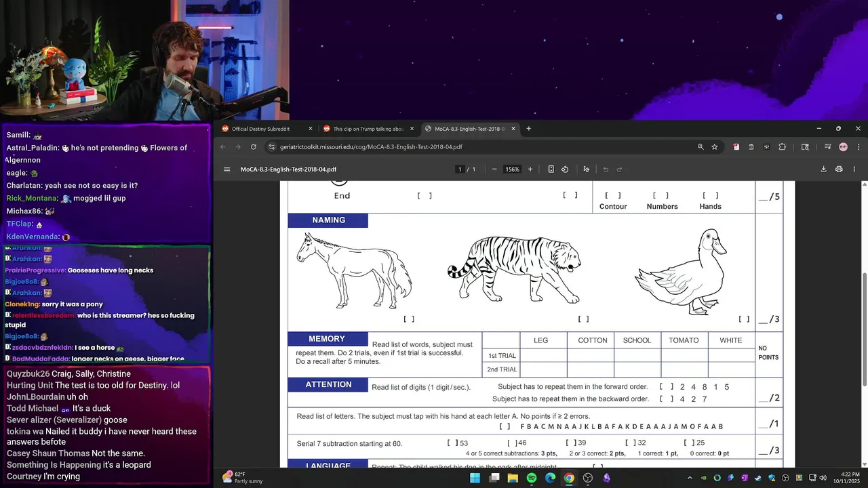
Task: Click the tiger drawing in the PDF
Action: tap(515, 270)
